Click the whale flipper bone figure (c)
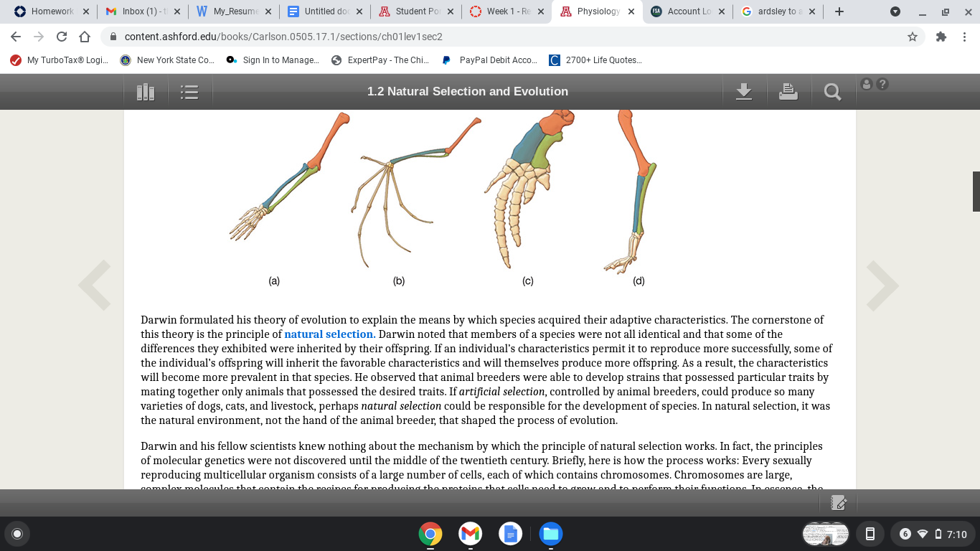 [530, 188]
